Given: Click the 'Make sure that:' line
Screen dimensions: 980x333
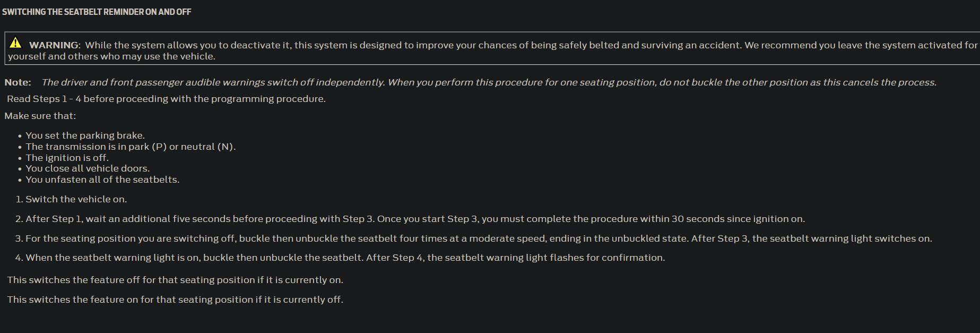Looking at the screenshot, I should click(x=40, y=116).
